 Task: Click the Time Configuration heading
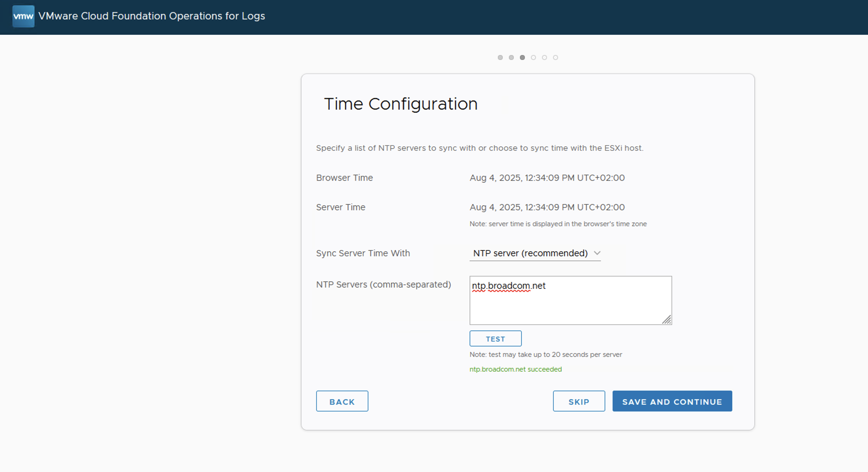[x=401, y=104]
